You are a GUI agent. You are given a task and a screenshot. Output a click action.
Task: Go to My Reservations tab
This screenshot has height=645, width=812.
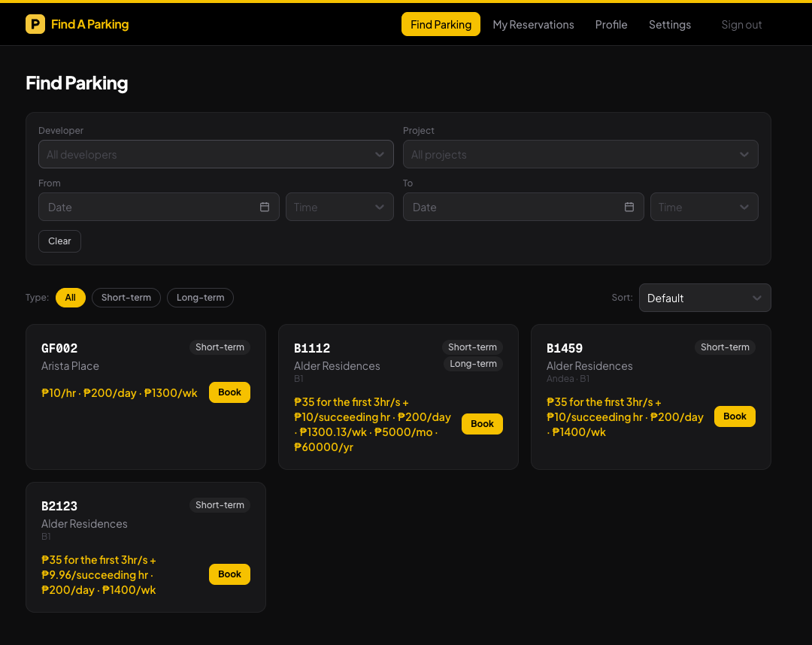tap(533, 24)
